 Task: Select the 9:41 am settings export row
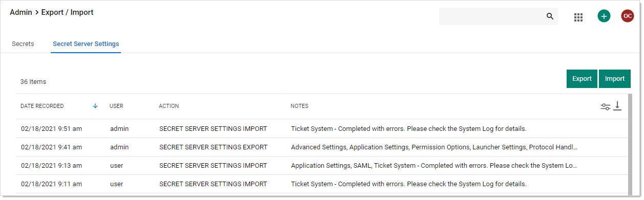(x=321, y=147)
